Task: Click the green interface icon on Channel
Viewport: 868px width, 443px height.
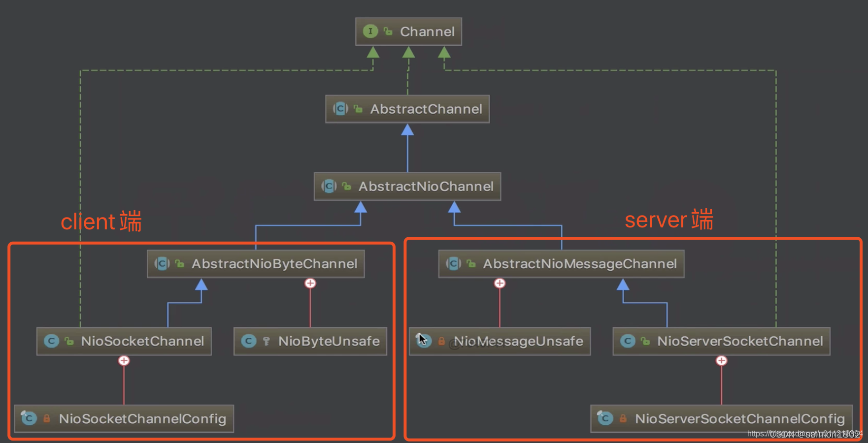Action: click(370, 32)
